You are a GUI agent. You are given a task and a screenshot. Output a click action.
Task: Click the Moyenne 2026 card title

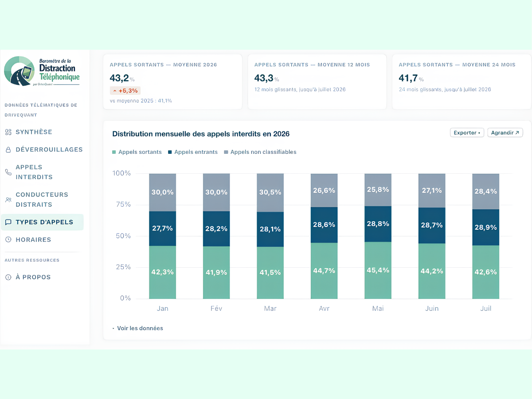click(164, 65)
